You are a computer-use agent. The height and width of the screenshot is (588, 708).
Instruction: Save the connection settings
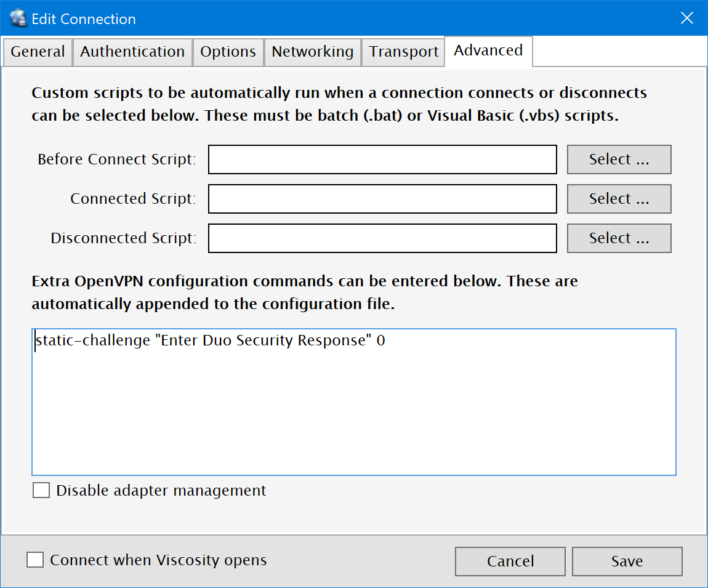click(x=627, y=561)
